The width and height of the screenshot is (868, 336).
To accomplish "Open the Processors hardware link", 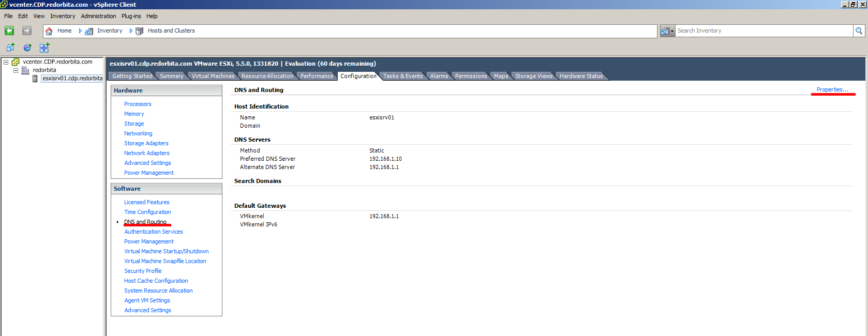I will point(138,104).
